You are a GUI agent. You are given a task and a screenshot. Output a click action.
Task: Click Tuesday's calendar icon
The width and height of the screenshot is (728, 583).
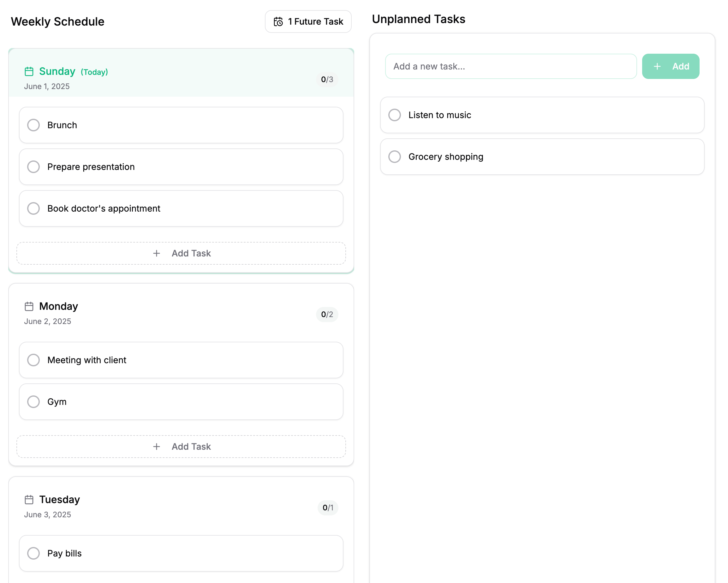pos(29,499)
